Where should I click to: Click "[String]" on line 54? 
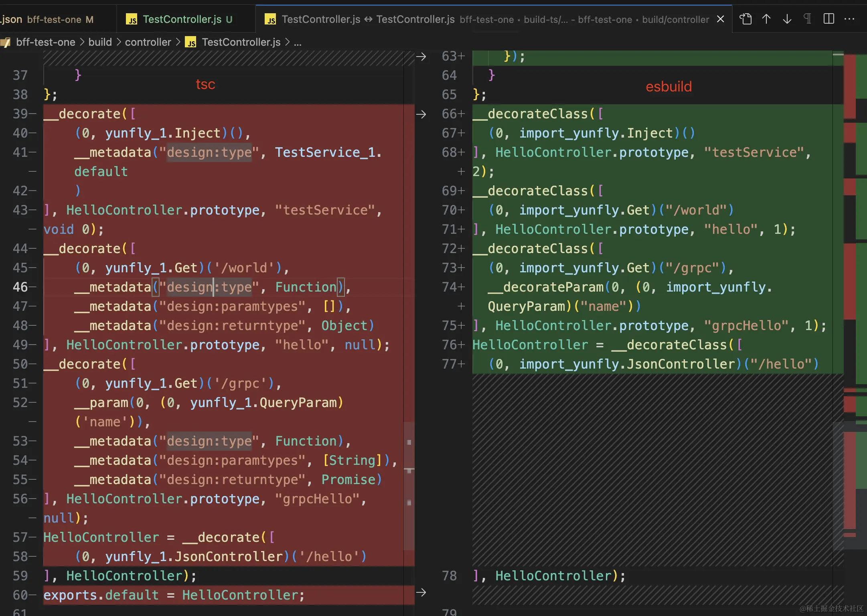pyautogui.click(x=352, y=460)
